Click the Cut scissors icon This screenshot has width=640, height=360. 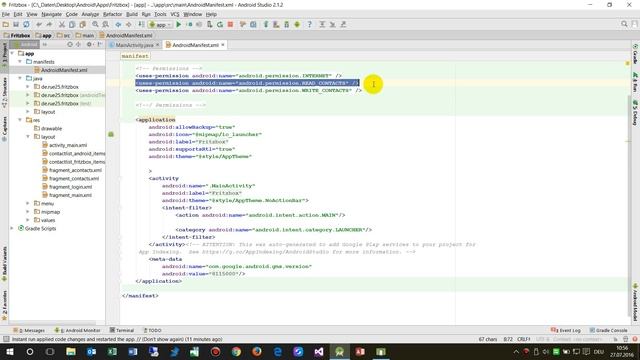62,24
